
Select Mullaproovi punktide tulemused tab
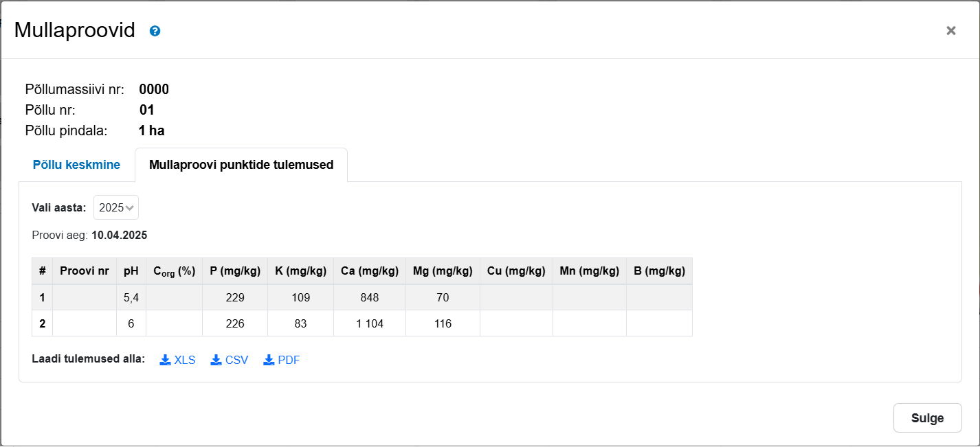tap(241, 165)
